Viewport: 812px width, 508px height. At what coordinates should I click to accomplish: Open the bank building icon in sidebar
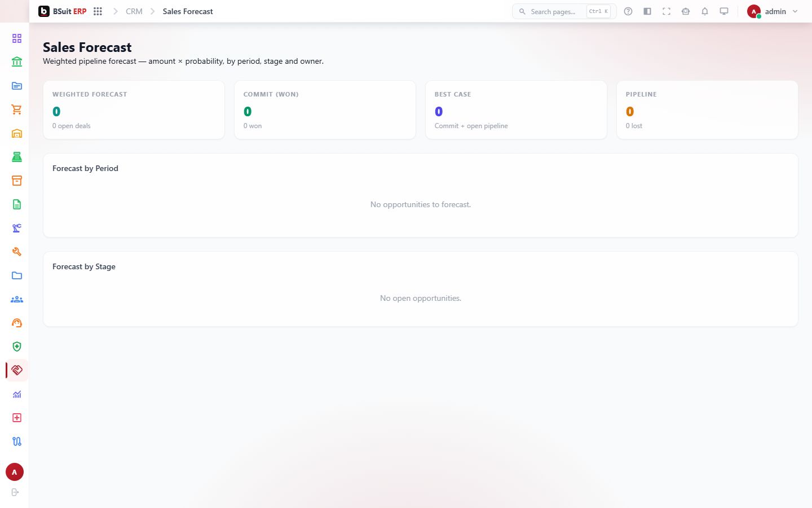click(17, 62)
